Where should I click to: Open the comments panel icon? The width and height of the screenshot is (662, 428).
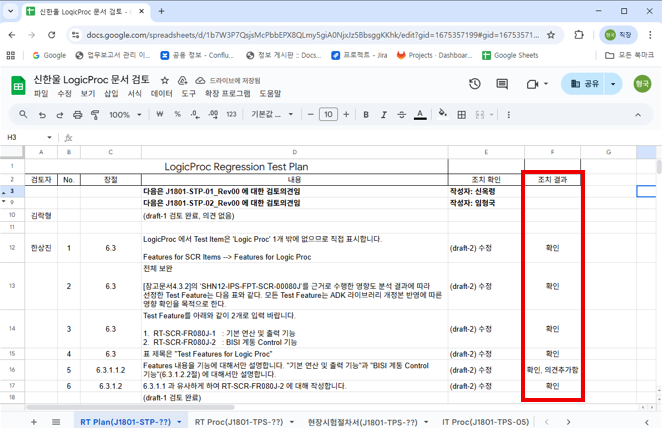click(503, 84)
